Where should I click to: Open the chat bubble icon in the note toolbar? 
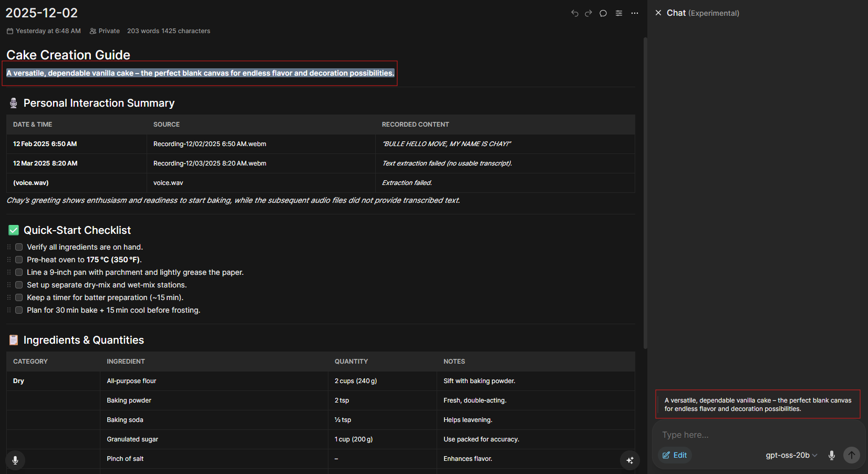point(603,13)
